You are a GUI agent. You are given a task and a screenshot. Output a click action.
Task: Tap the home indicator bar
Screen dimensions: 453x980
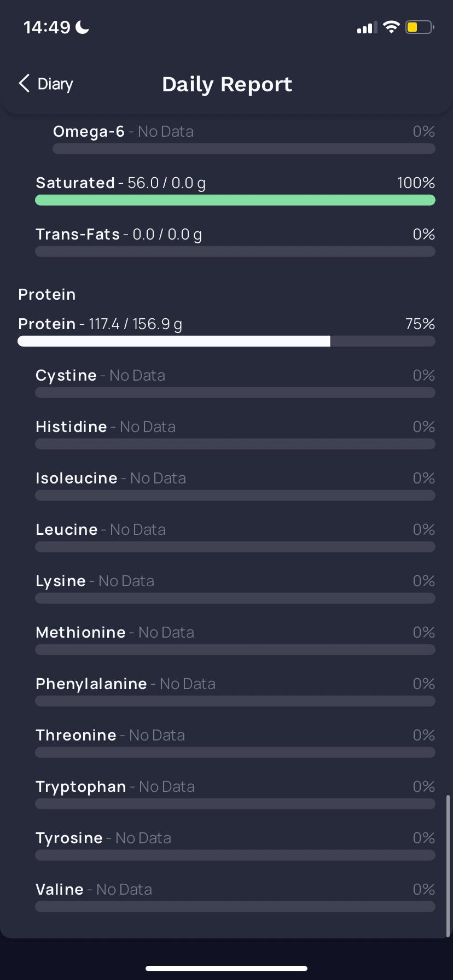[x=226, y=969]
